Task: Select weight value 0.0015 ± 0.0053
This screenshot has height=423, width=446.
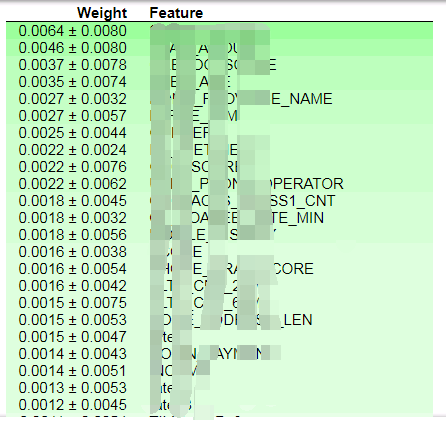Action: pyautogui.click(x=73, y=320)
